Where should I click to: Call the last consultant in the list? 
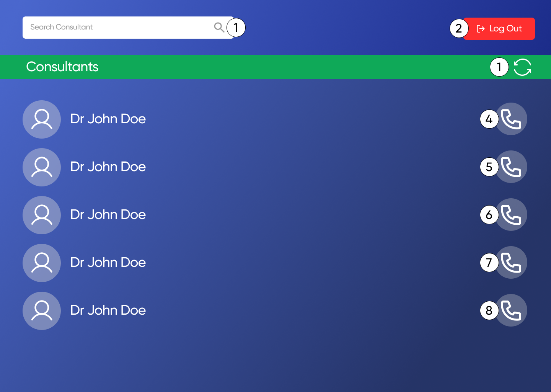click(512, 310)
